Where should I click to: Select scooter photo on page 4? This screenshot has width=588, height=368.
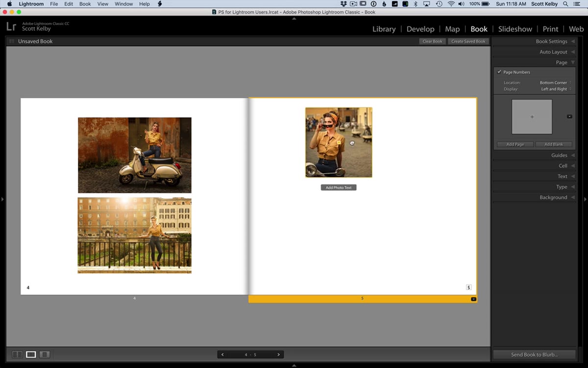pos(135,155)
